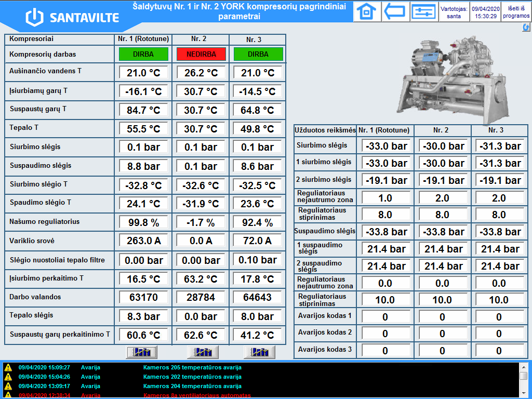Click the date and time display
Viewport: 532px width, 399px height.
[x=486, y=12]
